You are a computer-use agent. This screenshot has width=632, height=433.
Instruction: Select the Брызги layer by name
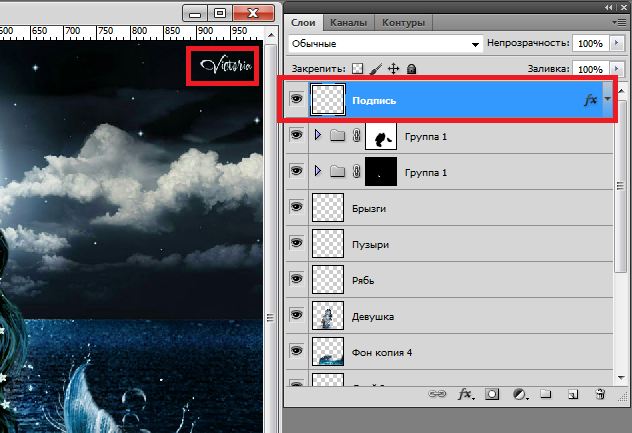click(369, 209)
